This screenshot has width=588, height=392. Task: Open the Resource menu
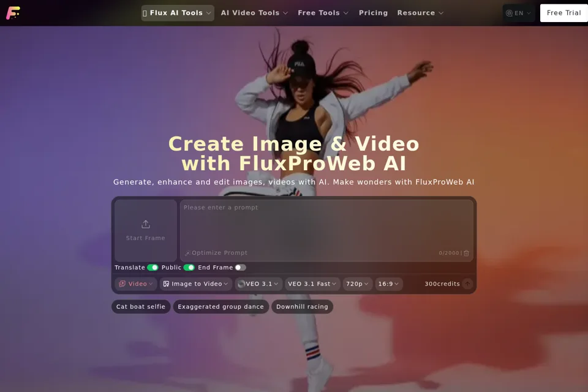coord(420,13)
